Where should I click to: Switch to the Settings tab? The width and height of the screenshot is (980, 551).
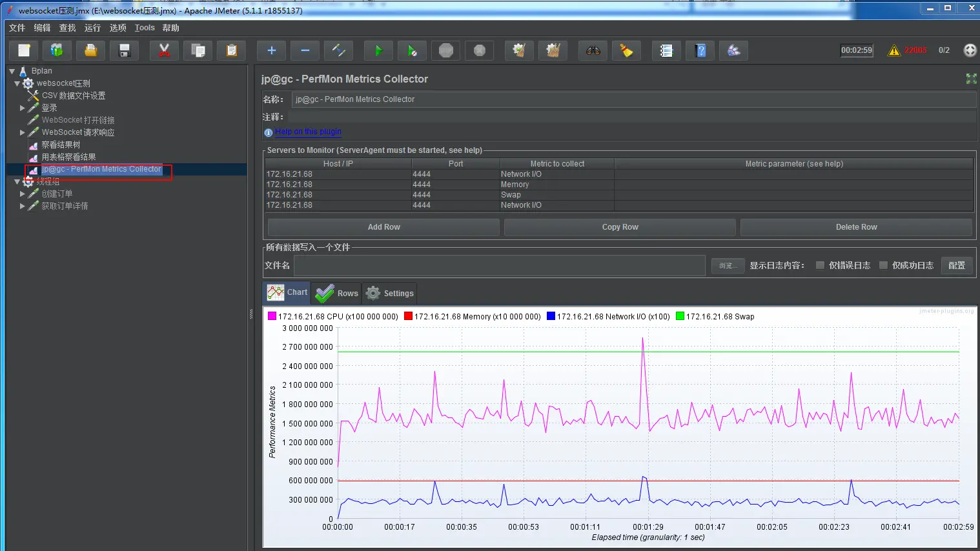click(390, 293)
